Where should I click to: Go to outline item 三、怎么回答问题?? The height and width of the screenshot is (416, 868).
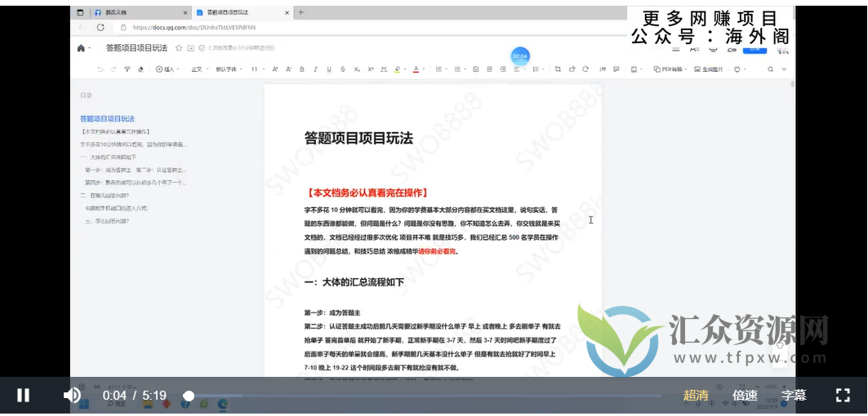[x=107, y=221]
